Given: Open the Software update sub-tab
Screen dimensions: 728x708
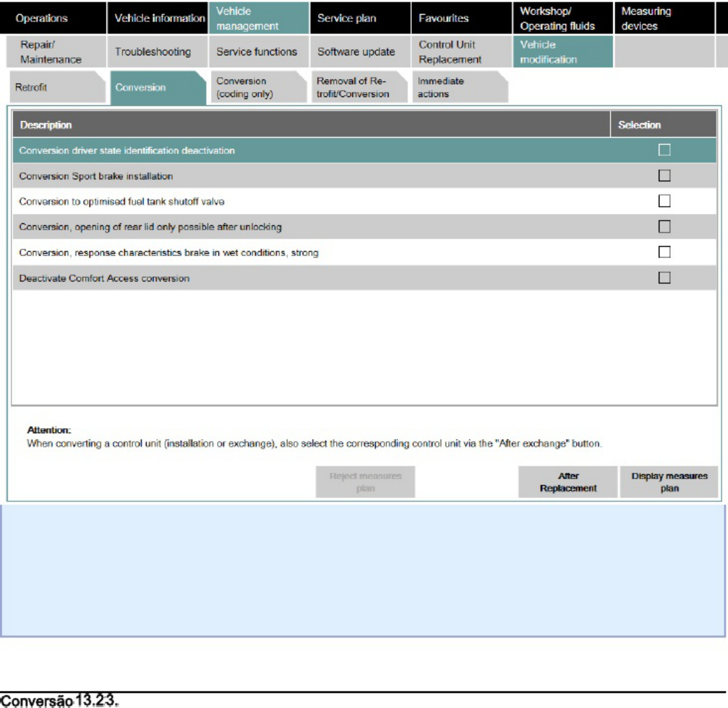Looking at the screenshot, I should tap(361, 51).
